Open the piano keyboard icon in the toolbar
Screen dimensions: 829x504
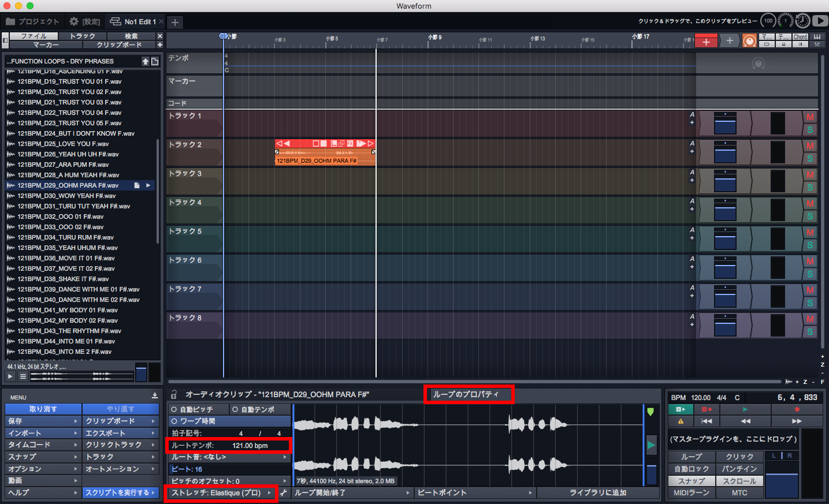(x=817, y=37)
